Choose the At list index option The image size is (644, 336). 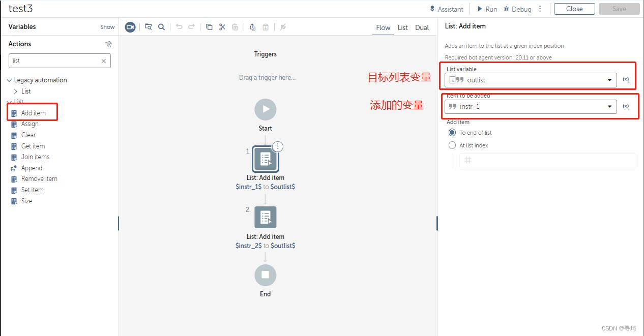click(452, 145)
